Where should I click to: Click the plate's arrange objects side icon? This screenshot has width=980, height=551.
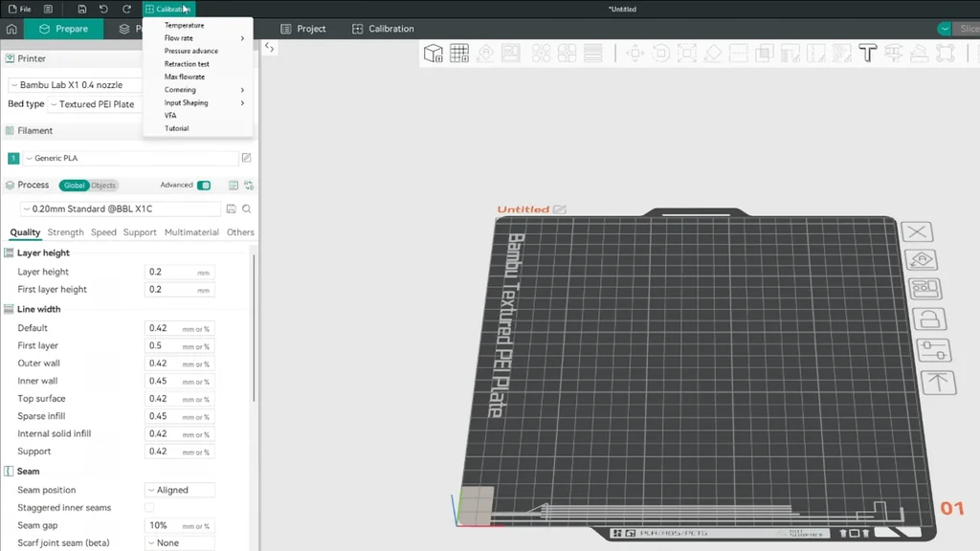(925, 289)
